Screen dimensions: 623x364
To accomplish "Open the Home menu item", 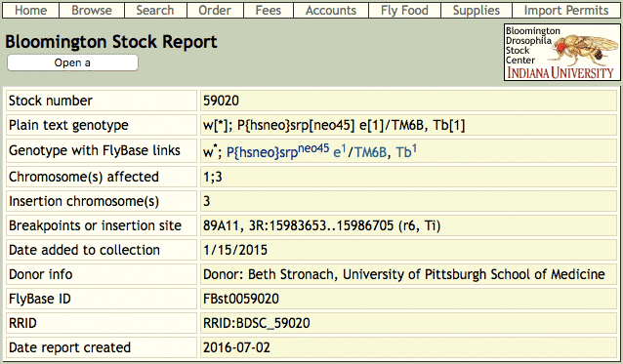I will click(30, 10).
